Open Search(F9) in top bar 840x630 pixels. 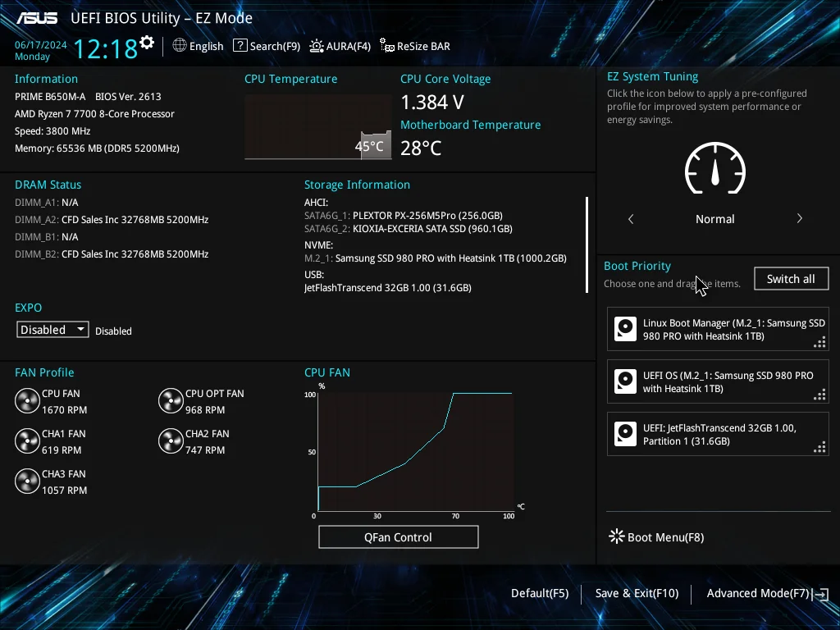(267, 46)
